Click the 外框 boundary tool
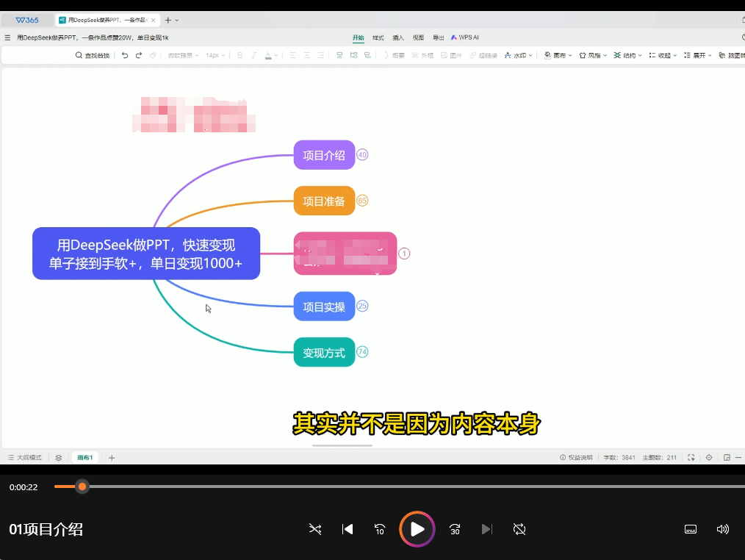 point(422,55)
